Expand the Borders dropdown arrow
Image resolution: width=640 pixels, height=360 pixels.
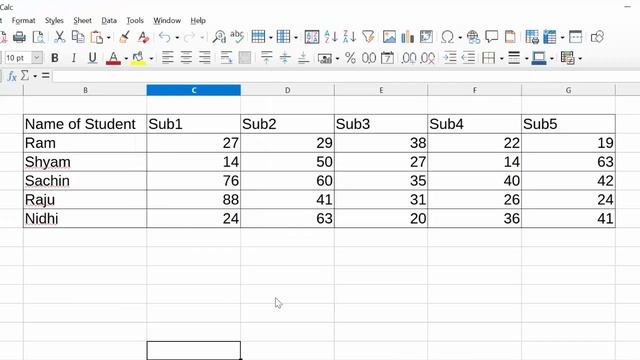pos(501,58)
